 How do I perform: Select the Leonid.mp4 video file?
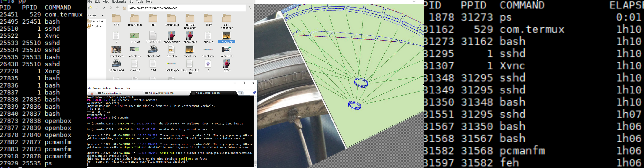click(117, 64)
